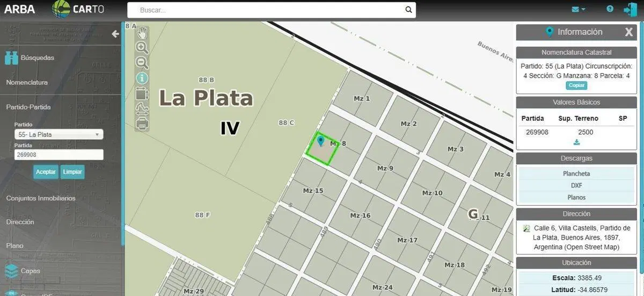Screen dimensions: 644x296
Task: Download the DXF file
Action: [x=576, y=185]
